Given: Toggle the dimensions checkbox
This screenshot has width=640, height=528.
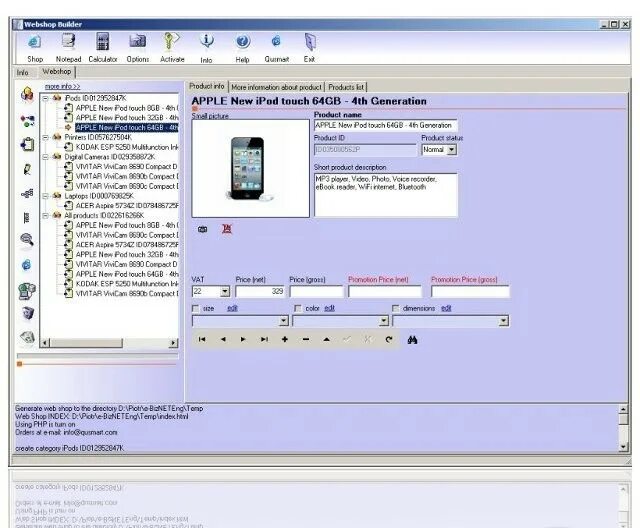Looking at the screenshot, I should 396,308.
